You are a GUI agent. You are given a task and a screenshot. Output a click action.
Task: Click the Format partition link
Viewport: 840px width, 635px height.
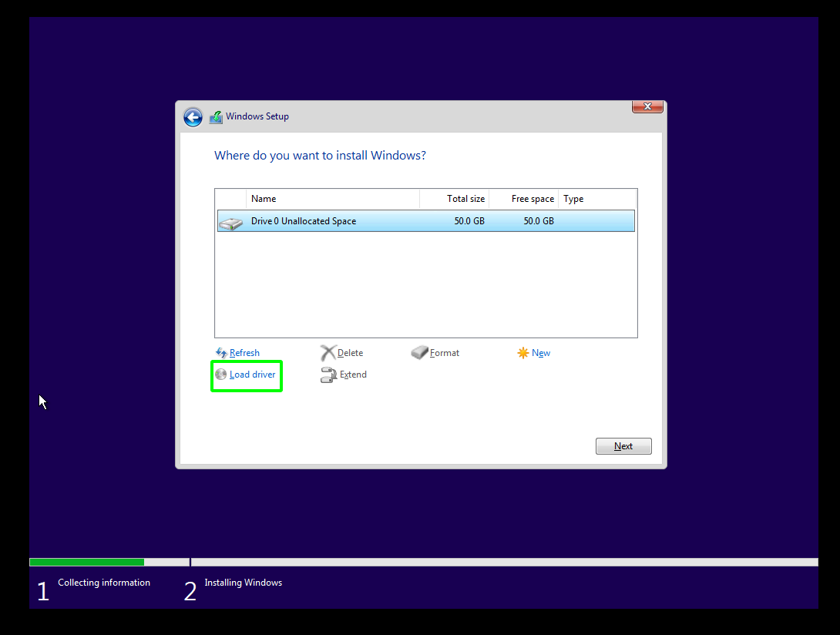[445, 353]
